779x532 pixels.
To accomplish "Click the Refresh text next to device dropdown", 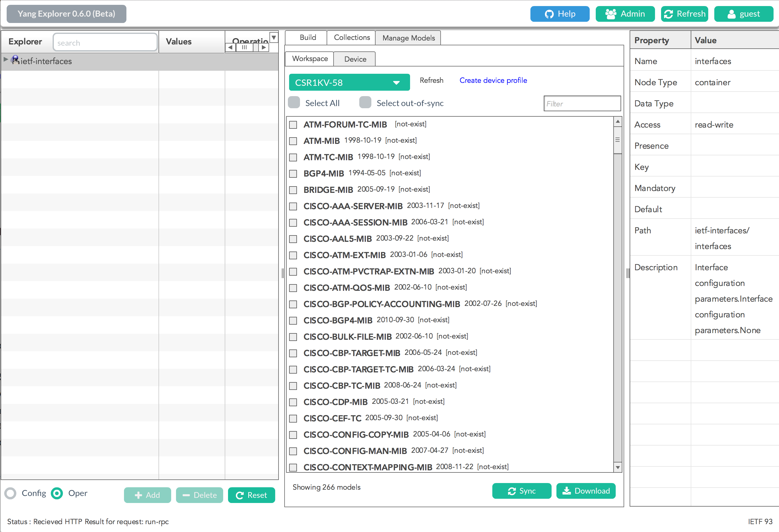I will [x=432, y=80].
